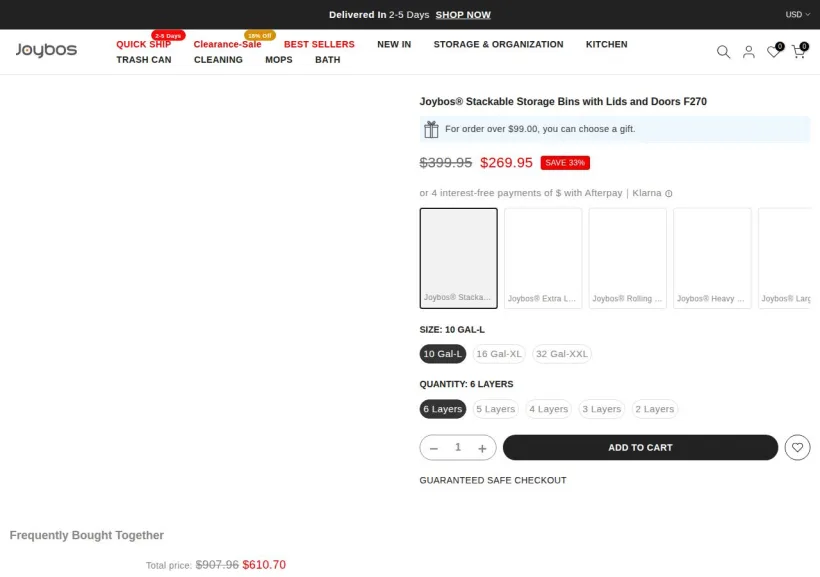The width and height of the screenshot is (820, 577).
Task: Open the shopping cart icon
Action: (x=798, y=52)
